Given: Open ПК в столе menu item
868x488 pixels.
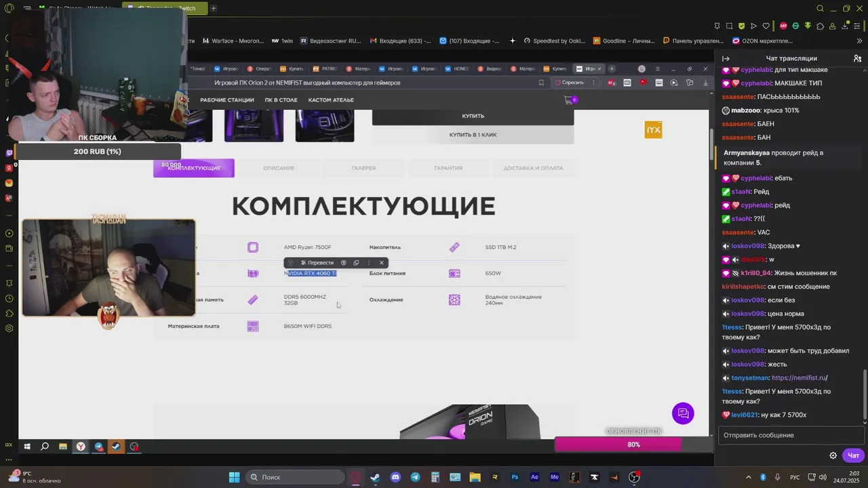Looking at the screenshot, I should click(281, 100).
